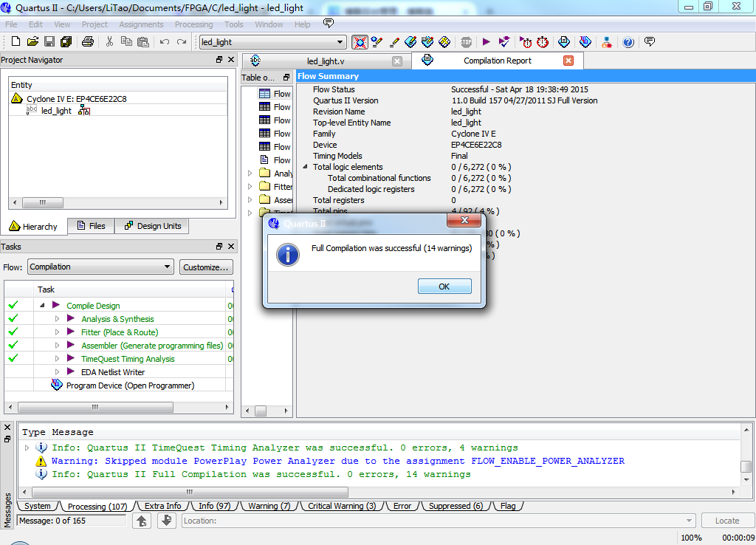756x545 pixels.
Task: Open the Warning (7) messages tab
Action: [269, 506]
